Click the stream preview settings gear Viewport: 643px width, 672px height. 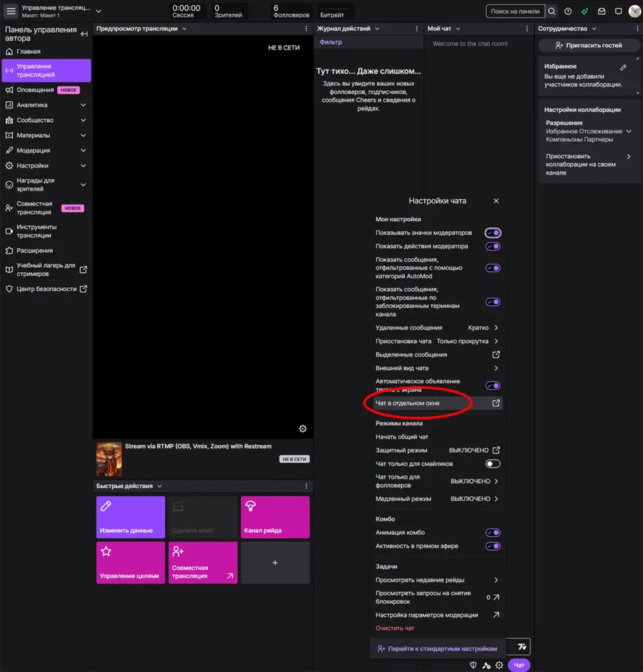click(x=302, y=429)
